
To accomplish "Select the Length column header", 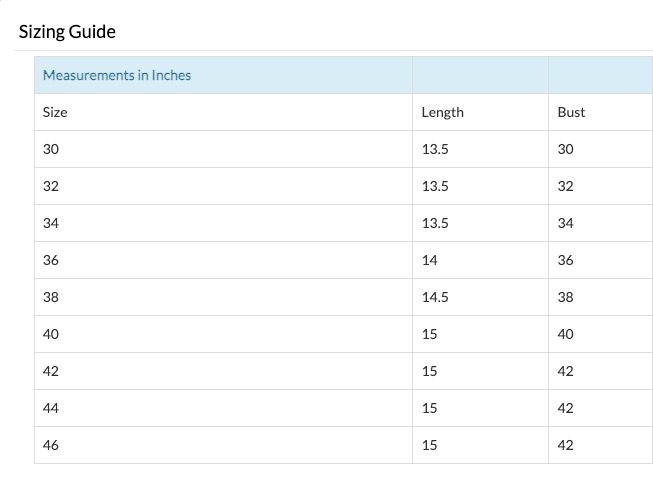I will [x=442, y=112].
